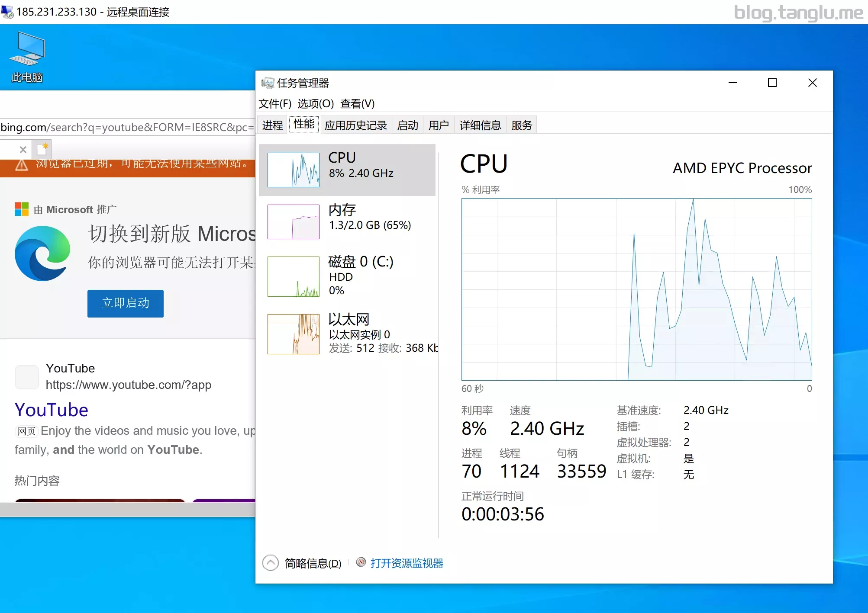
Task: Minimize the Task Manager window
Action: point(733,83)
